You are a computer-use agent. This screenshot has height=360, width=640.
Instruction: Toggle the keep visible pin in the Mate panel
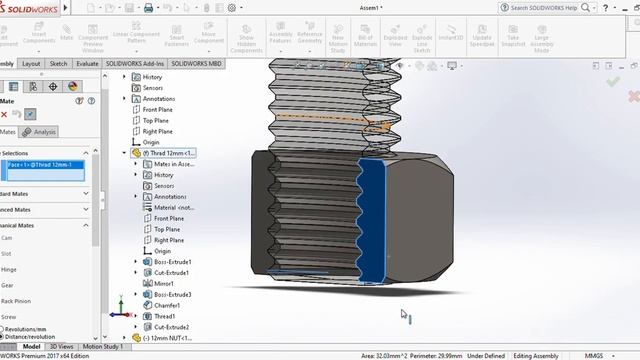click(30, 114)
